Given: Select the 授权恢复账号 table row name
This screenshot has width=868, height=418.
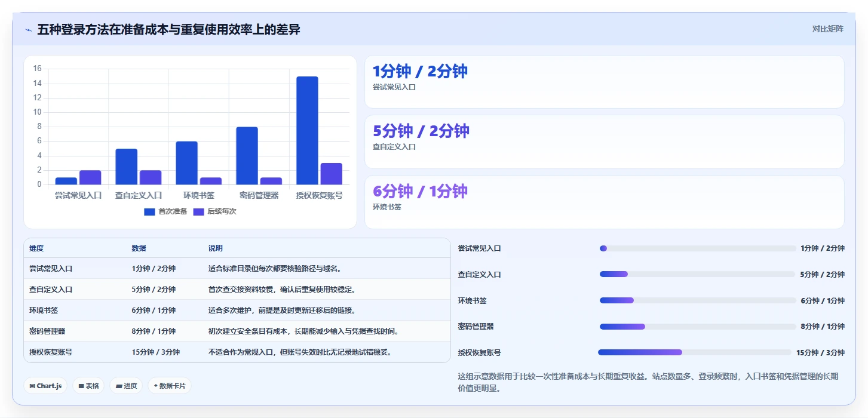Looking at the screenshot, I should point(51,352).
